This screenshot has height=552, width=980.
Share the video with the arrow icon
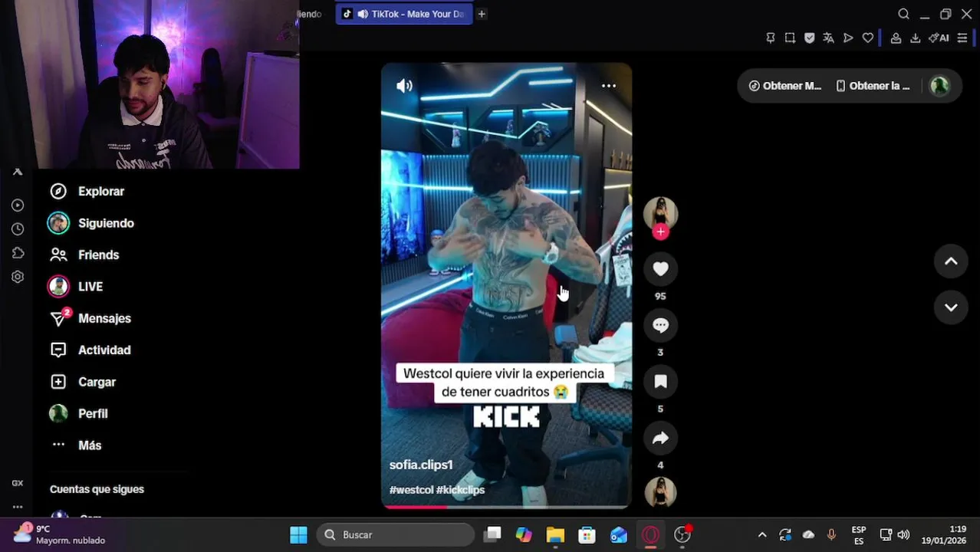tap(660, 438)
